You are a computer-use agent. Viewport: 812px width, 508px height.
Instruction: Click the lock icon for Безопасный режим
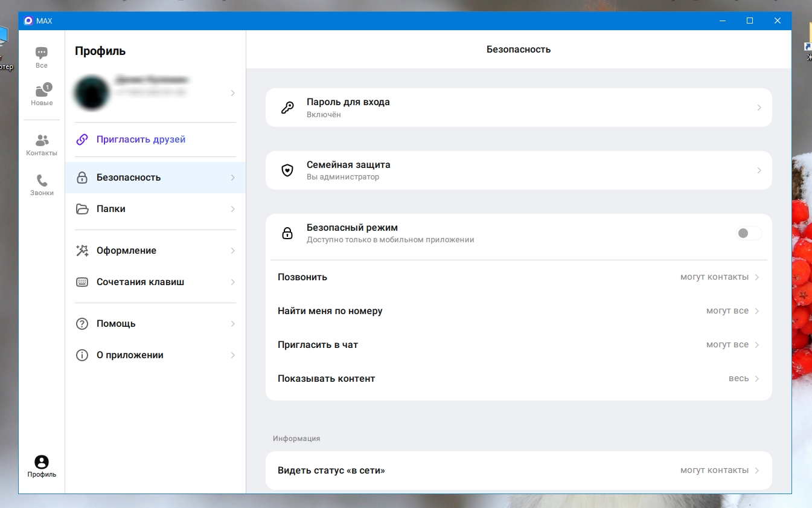click(287, 233)
